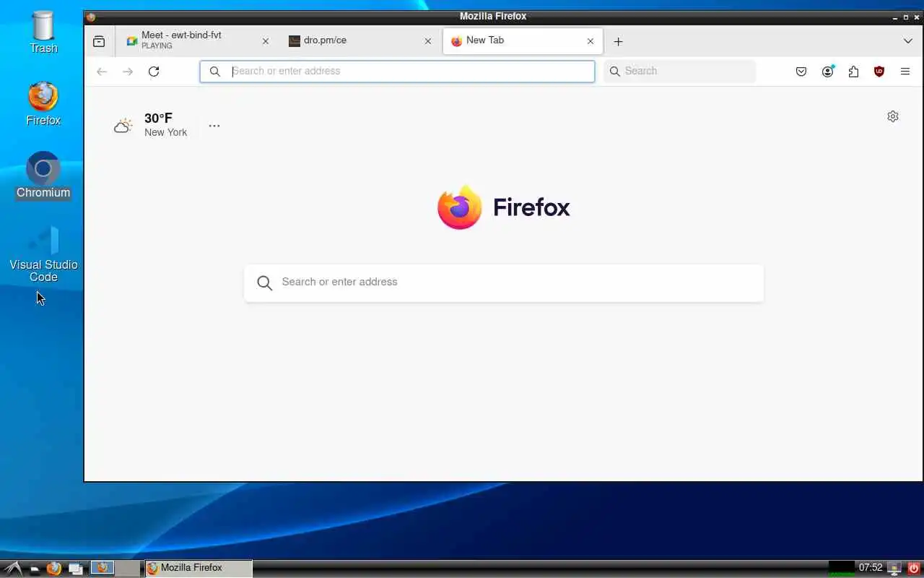The height and width of the screenshot is (578, 924).
Task: Open the New Tab personalize gear icon
Action: (893, 116)
